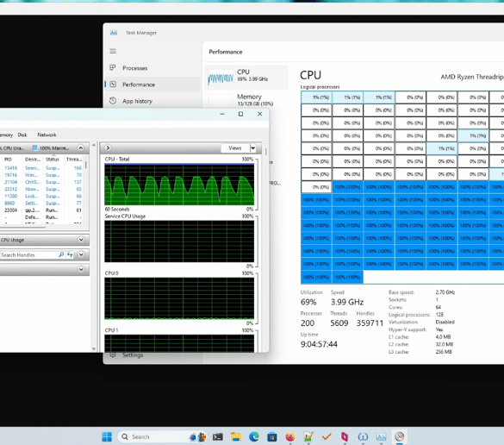Click the Handles count 359711

(x=370, y=323)
